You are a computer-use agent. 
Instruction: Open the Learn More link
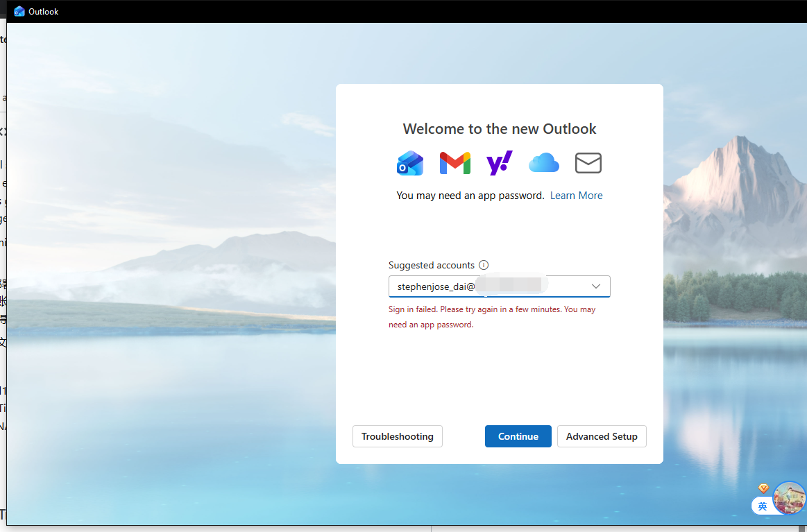click(x=576, y=196)
